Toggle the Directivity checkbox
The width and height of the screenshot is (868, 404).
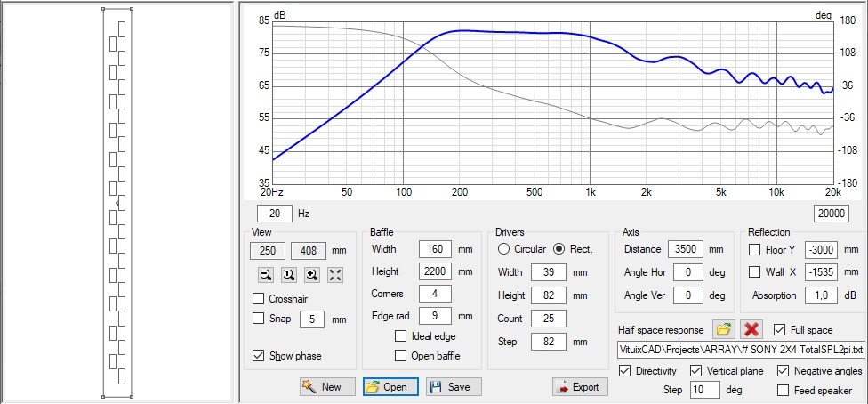point(625,371)
